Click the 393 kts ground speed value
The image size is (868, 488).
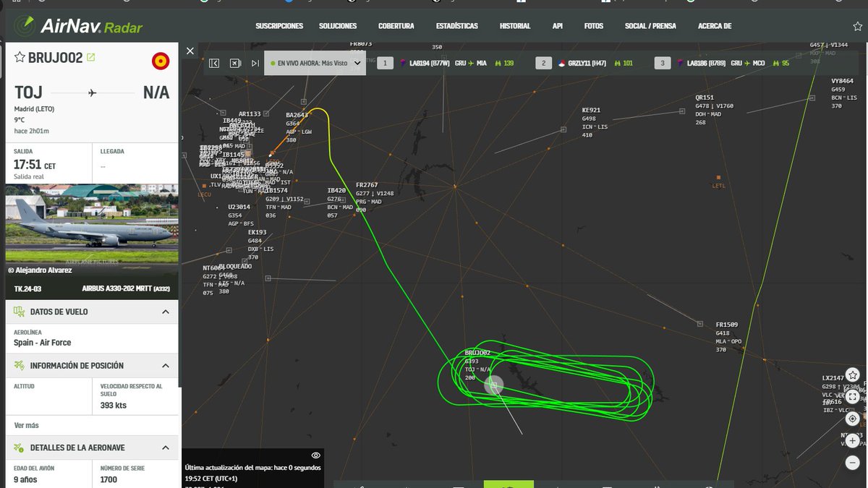pyautogui.click(x=114, y=406)
